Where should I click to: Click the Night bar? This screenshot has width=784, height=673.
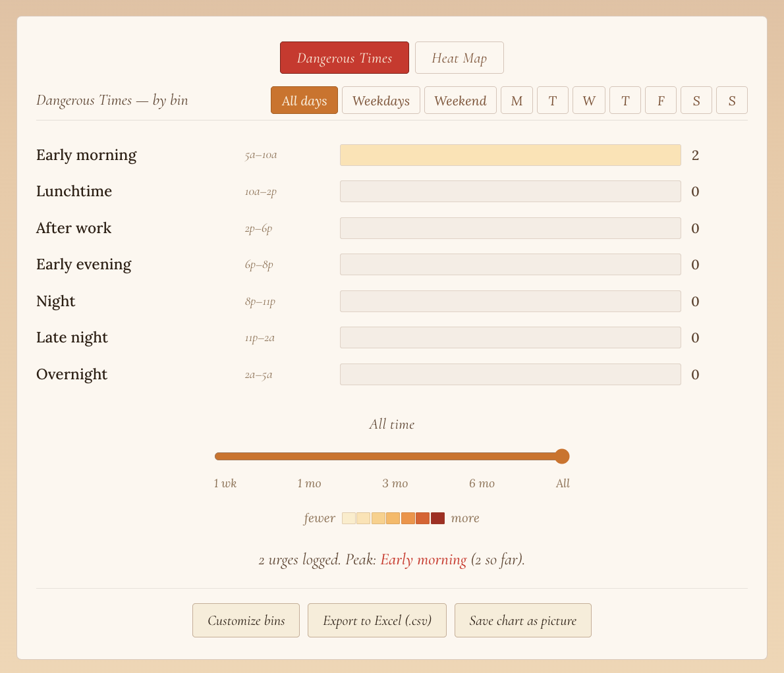[x=510, y=302]
